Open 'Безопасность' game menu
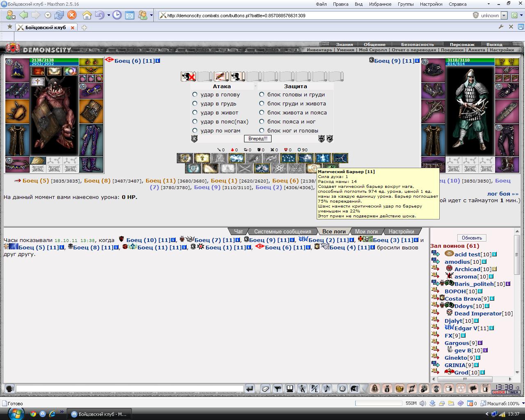525x420 pixels. 418,44
